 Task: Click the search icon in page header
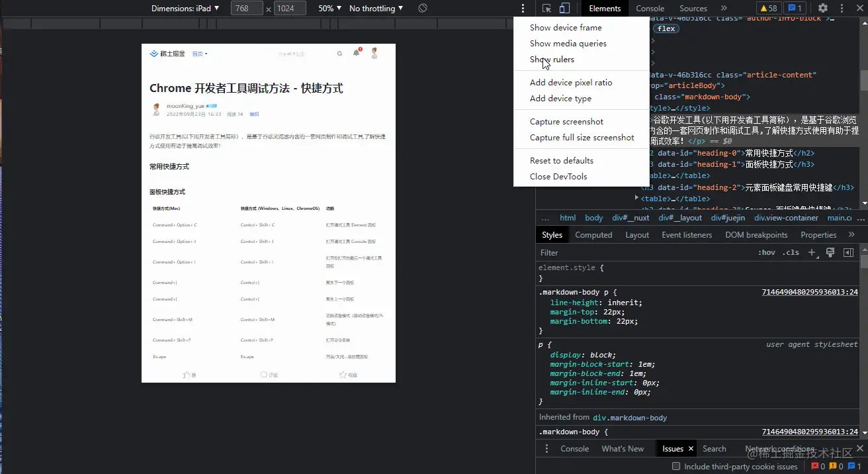click(340, 54)
